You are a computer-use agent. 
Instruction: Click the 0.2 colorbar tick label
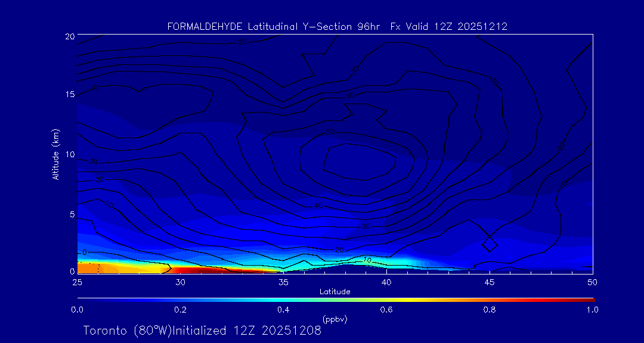(x=180, y=310)
